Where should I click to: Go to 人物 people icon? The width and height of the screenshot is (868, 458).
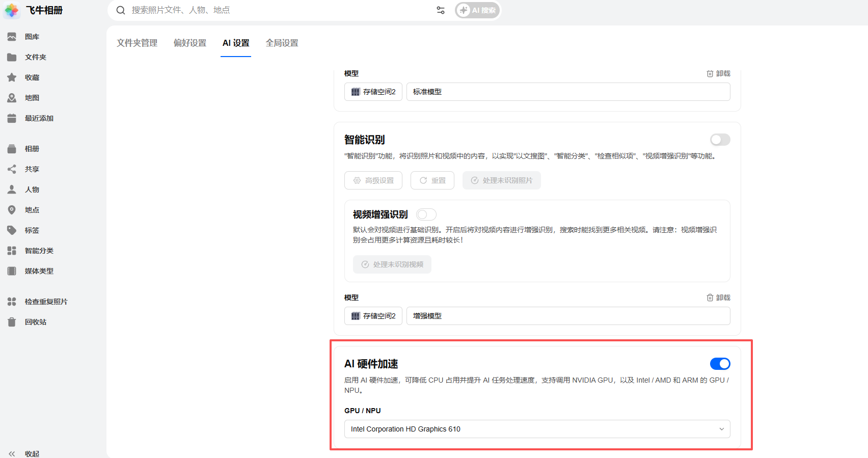(x=12, y=190)
